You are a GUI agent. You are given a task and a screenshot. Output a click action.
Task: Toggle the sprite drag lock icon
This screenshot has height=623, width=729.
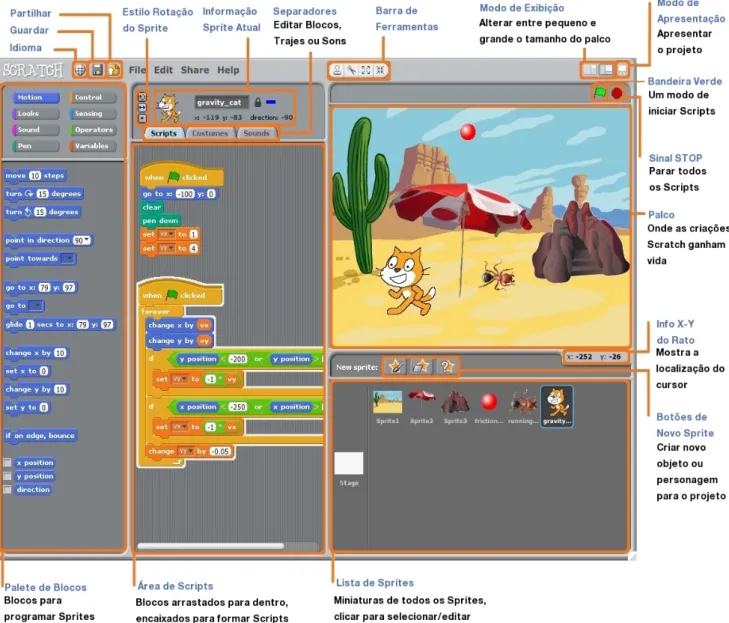[x=258, y=102]
